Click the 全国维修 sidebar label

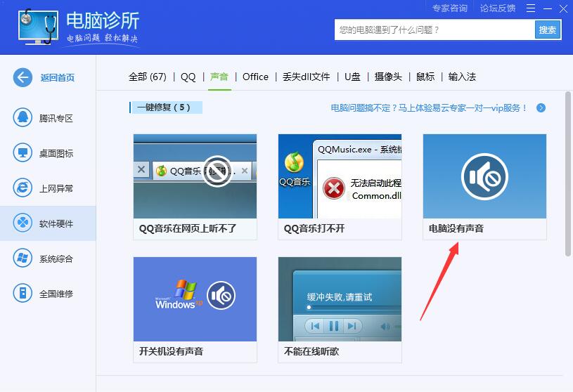[56, 294]
